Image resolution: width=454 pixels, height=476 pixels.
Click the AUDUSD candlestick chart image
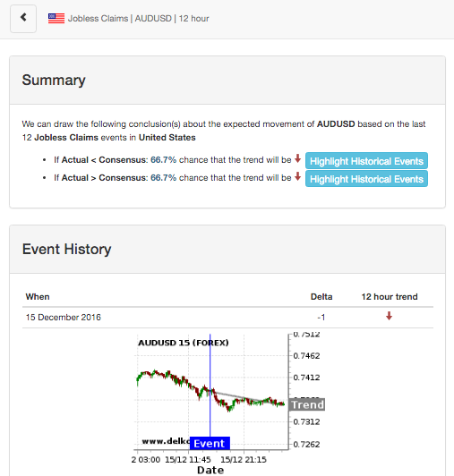pos(228,403)
